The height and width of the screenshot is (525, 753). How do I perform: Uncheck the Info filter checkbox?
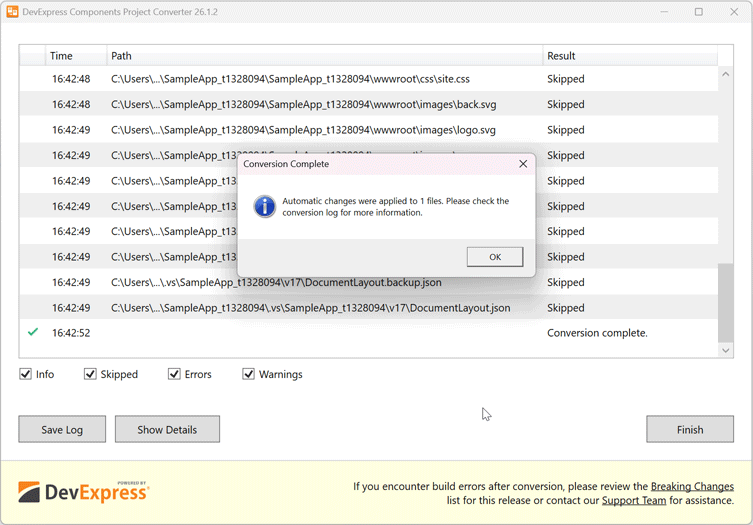[x=25, y=374]
